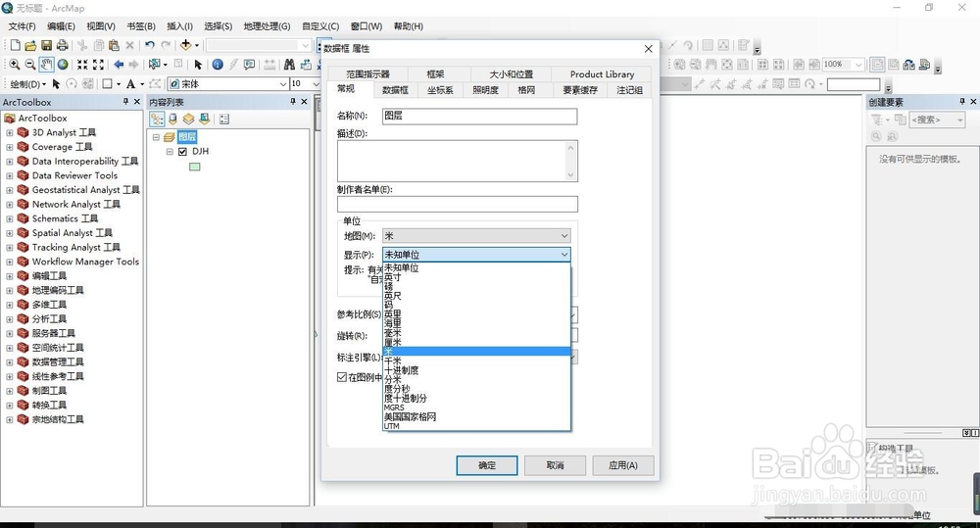Click the Full Extent globe icon
The image size is (980, 528).
63,65
